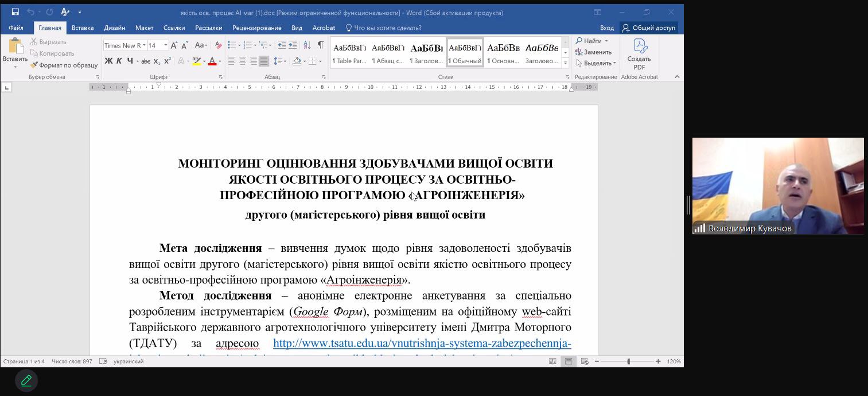The height and width of the screenshot is (396, 868).
Task: Click the Sort А-Я icon
Action: [307, 45]
